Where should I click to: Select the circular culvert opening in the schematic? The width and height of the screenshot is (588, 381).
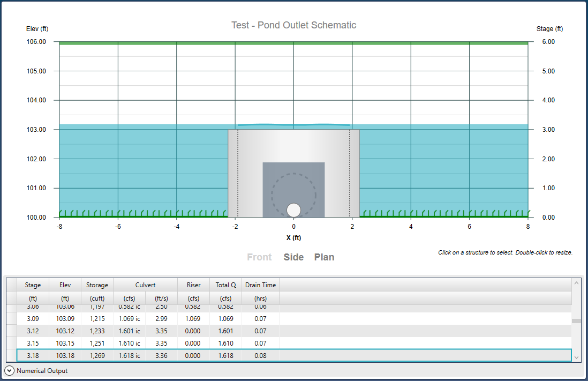[x=293, y=210]
